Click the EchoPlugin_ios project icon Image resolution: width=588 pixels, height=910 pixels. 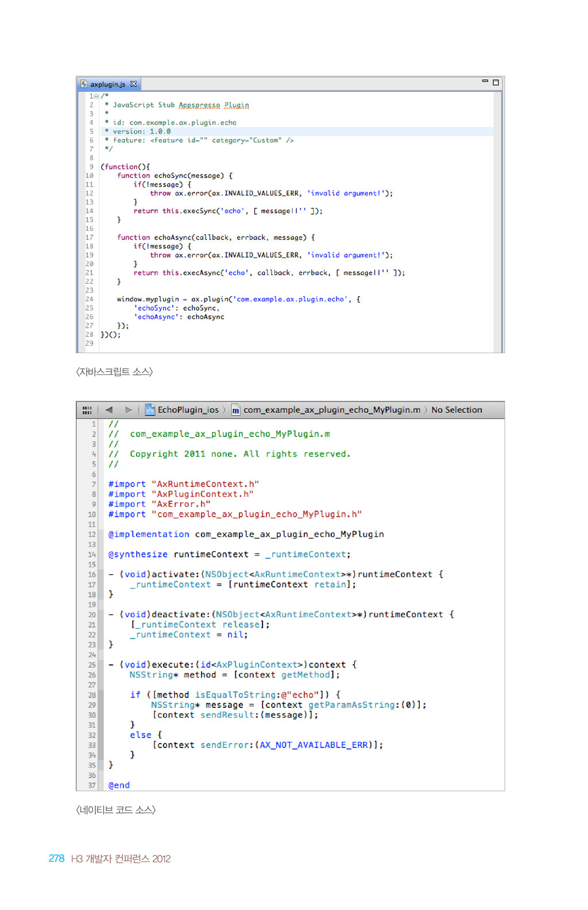tap(150, 410)
